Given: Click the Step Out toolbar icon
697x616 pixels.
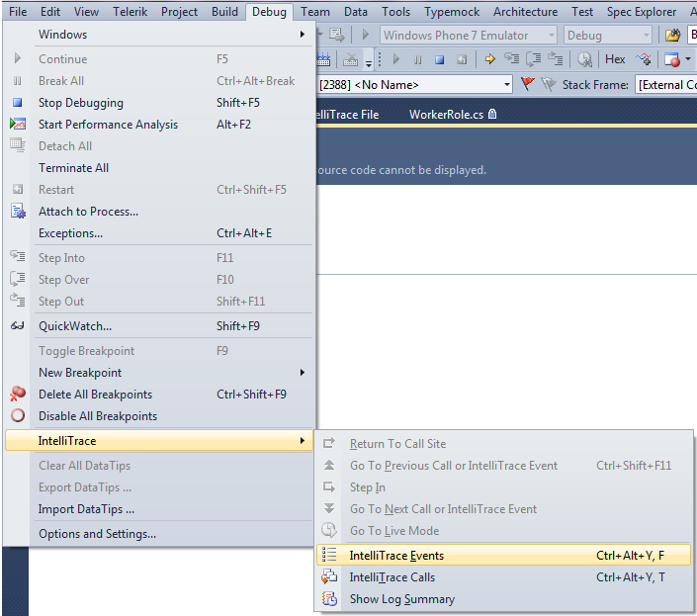Looking at the screenshot, I should pyautogui.click(x=556, y=58).
